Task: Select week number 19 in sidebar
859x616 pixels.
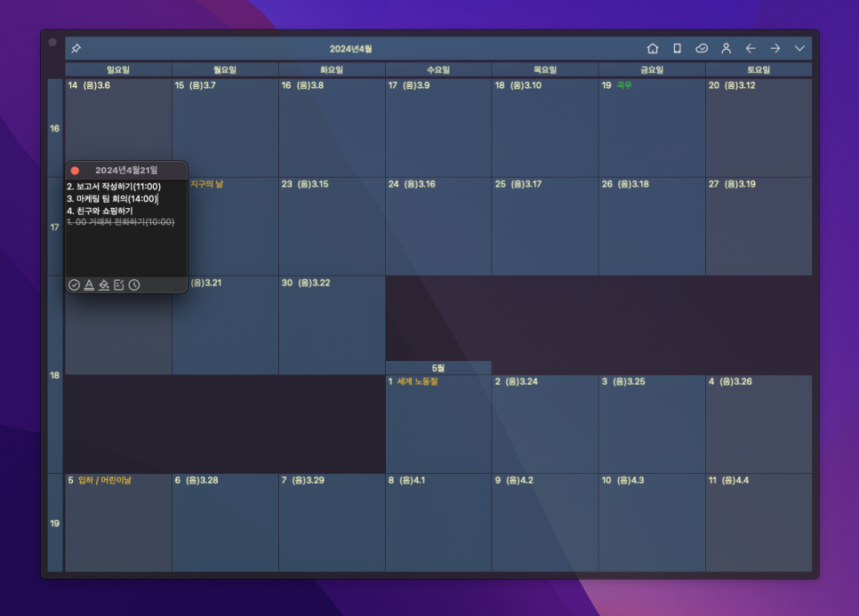Action: [x=55, y=523]
